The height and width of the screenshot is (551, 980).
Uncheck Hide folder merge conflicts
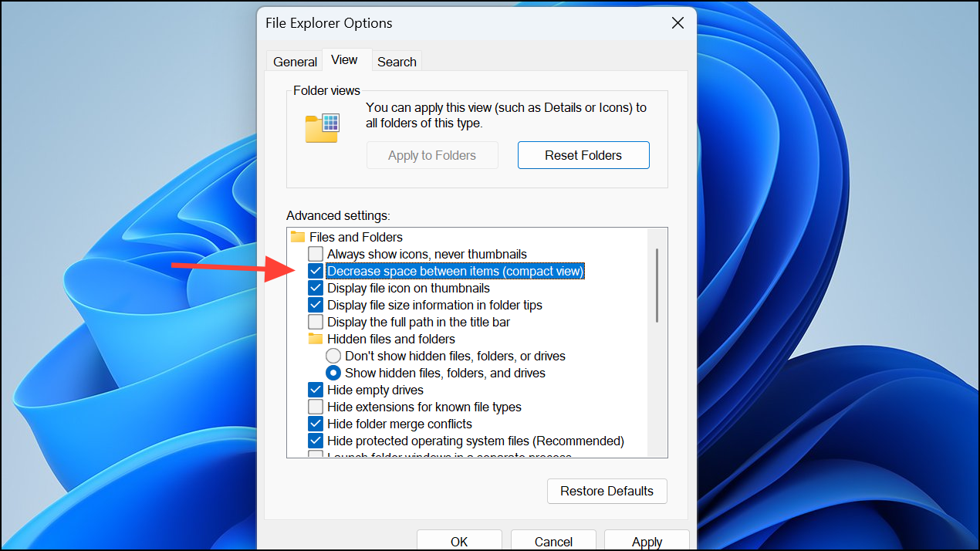pos(316,424)
